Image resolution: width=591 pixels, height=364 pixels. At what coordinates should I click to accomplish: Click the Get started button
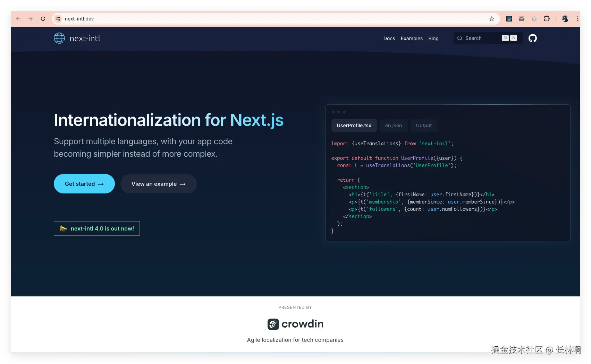pos(84,184)
